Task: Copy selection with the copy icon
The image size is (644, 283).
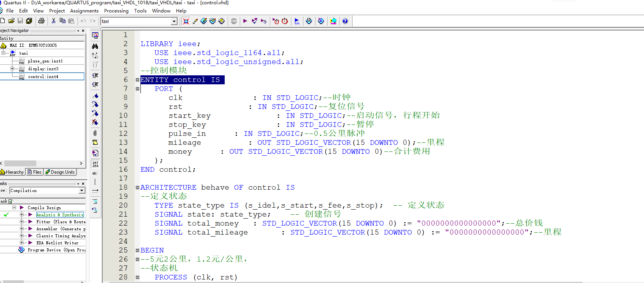Action: pos(62,21)
